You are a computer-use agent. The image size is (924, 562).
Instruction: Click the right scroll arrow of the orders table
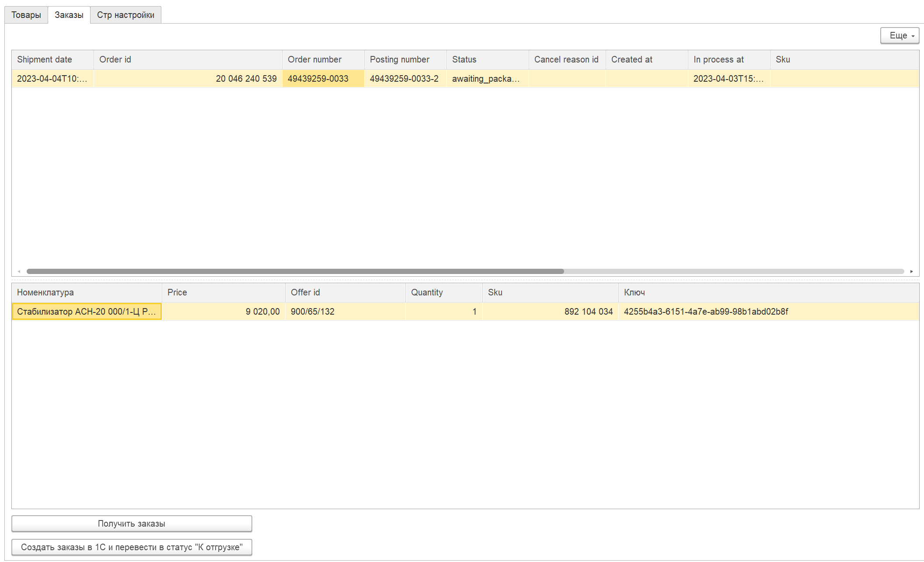911,271
